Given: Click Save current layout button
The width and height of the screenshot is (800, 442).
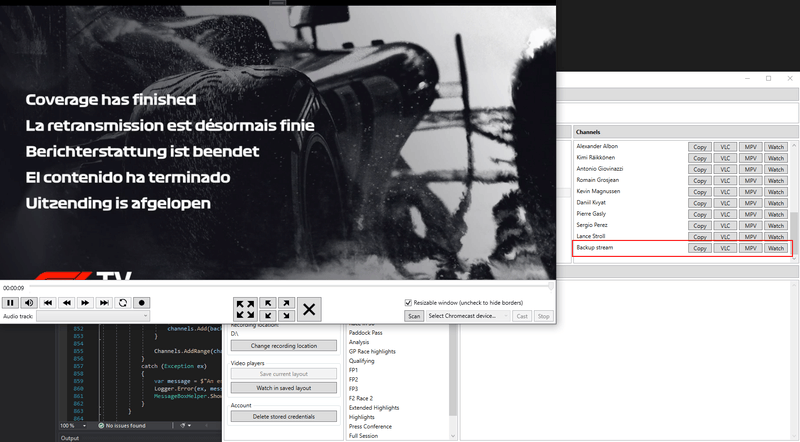Looking at the screenshot, I should [284, 374].
